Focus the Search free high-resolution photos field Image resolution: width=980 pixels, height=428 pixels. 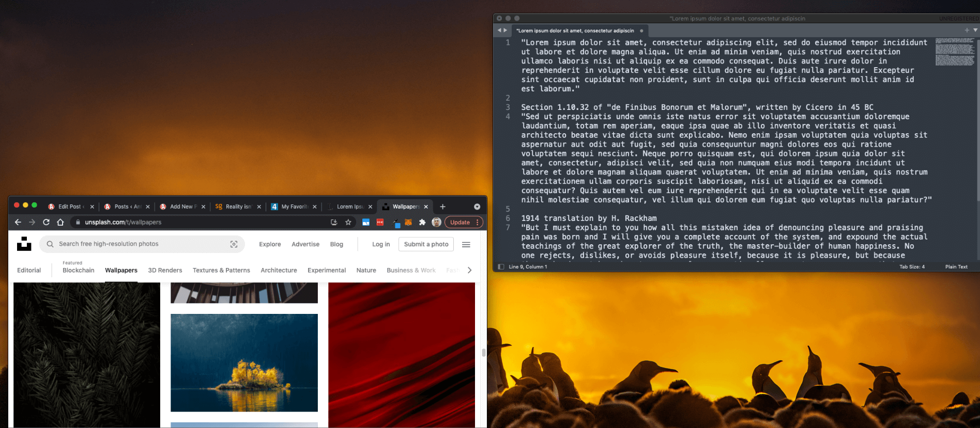[140, 244]
